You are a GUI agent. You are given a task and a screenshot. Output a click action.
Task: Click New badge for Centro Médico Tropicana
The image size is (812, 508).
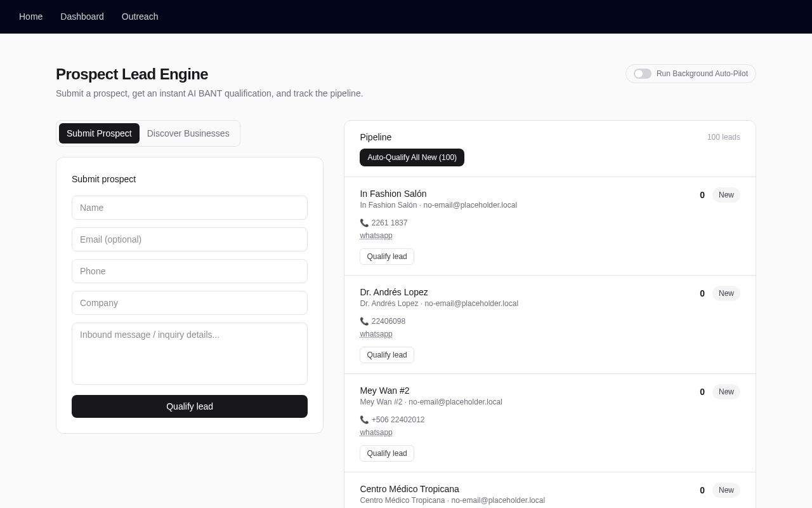[726, 490]
